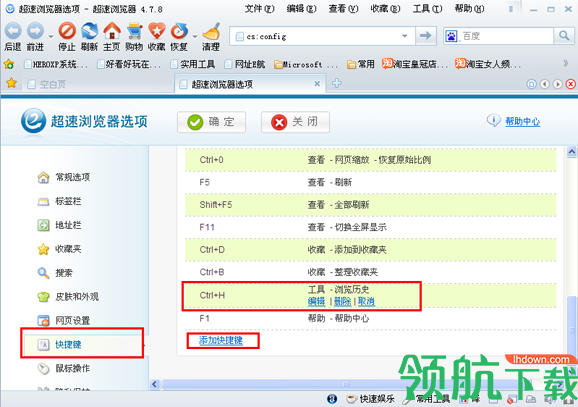
Task: Close the 超速浏览器选项 tab
Action: tap(317, 84)
